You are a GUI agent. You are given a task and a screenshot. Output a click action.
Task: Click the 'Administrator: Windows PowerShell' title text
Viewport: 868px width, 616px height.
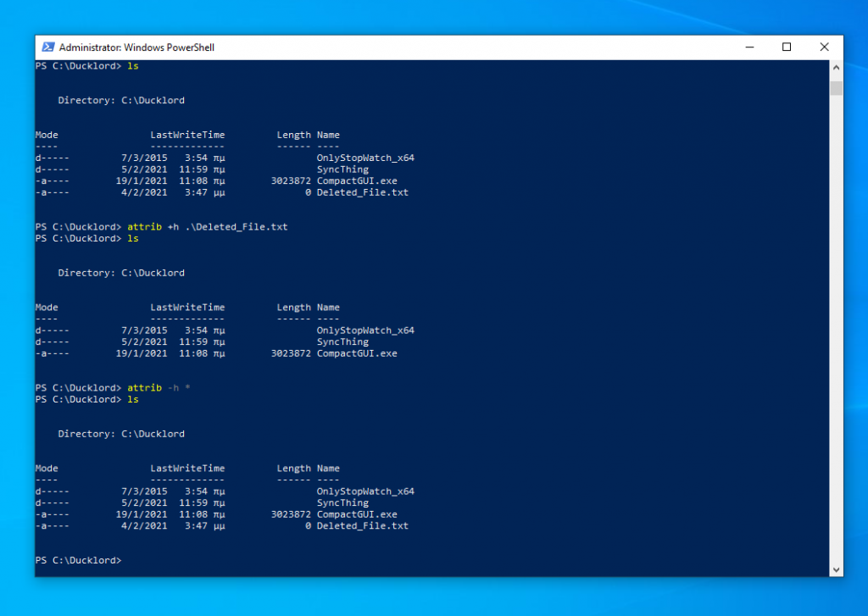[x=136, y=47]
